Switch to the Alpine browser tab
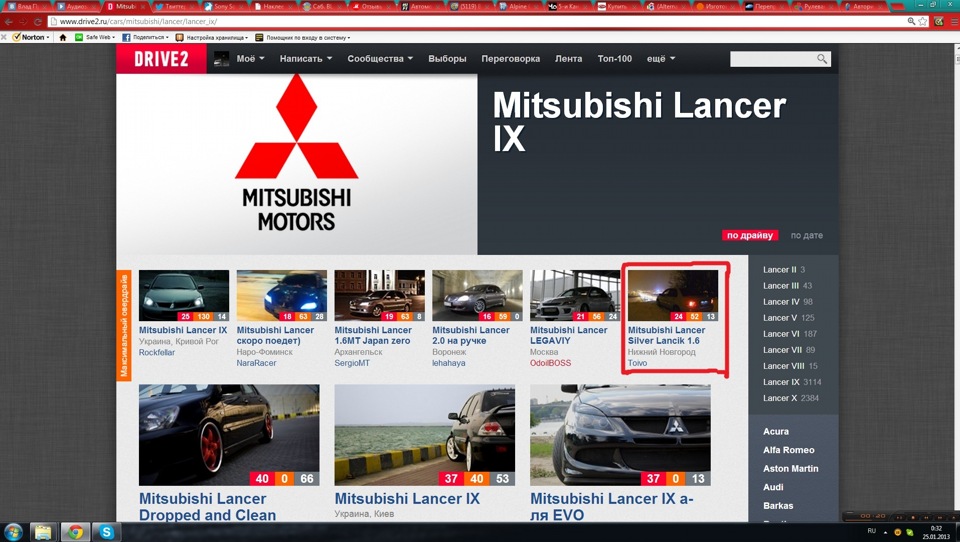The image size is (960, 542). 520,6
